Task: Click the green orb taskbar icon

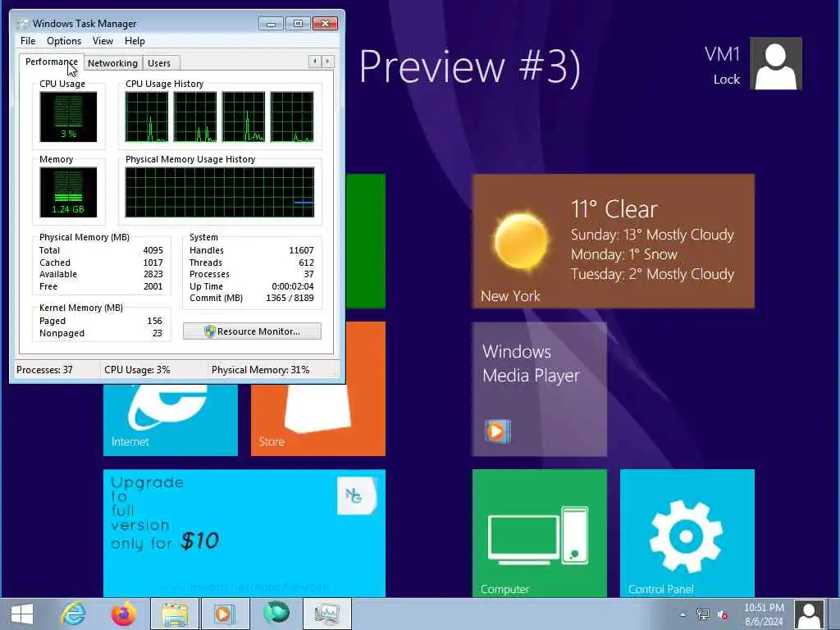Action: tap(276, 613)
